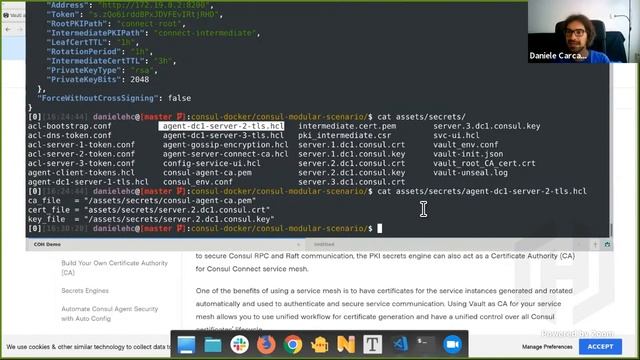
Task: Click the browser back arrow behind the terminal
Action: [8, 29]
